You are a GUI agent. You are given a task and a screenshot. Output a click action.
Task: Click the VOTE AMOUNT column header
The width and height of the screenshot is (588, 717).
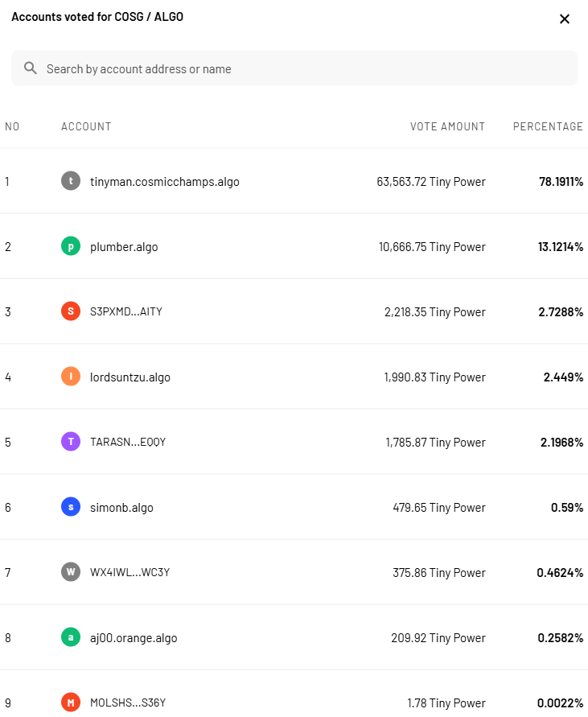coord(447,126)
